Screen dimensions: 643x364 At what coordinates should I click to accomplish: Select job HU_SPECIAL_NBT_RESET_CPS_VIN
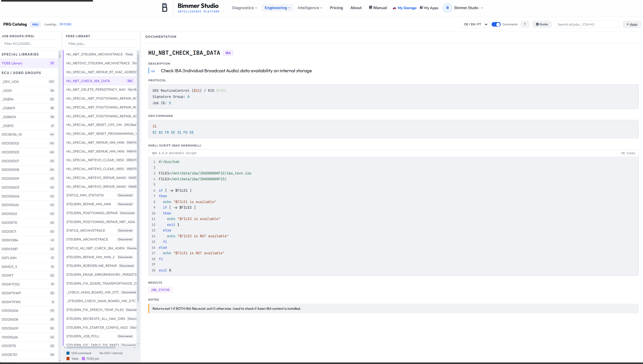100,125
